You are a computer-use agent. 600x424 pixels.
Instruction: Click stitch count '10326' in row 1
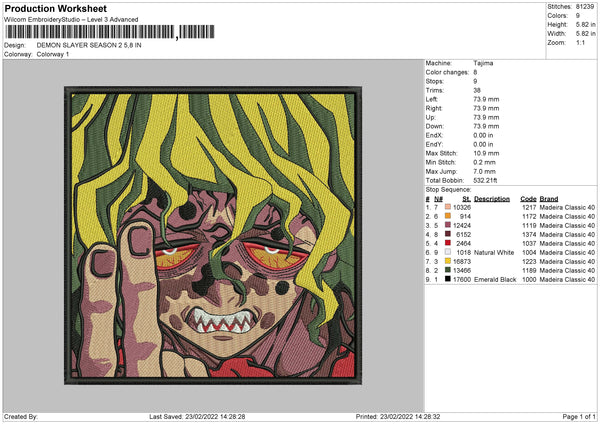[462, 207]
